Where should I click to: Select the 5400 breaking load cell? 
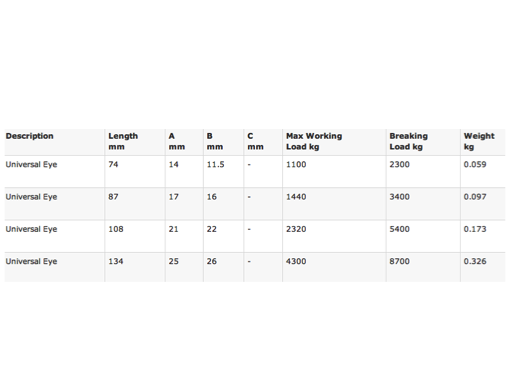399,229
